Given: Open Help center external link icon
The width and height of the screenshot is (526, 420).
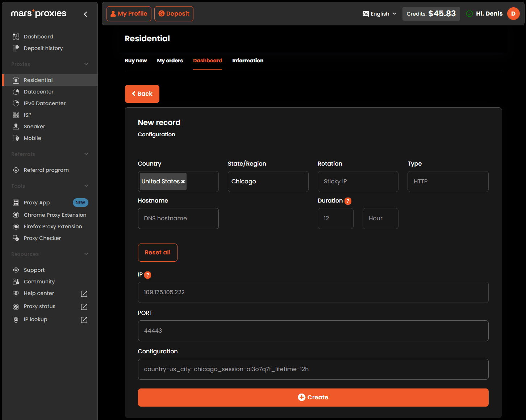Looking at the screenshot, I should coord(84,294).
